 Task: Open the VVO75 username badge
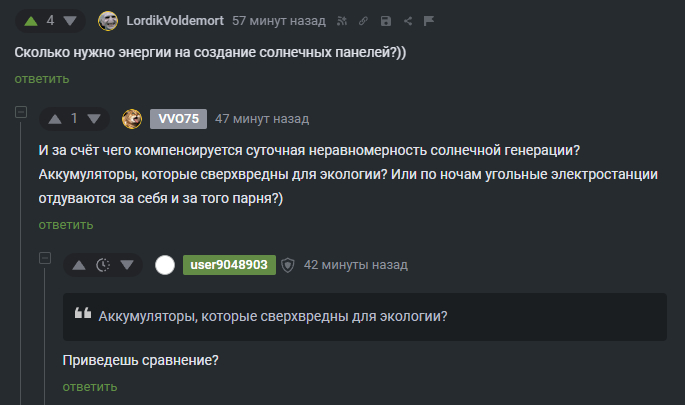click(x=178, y=119)
